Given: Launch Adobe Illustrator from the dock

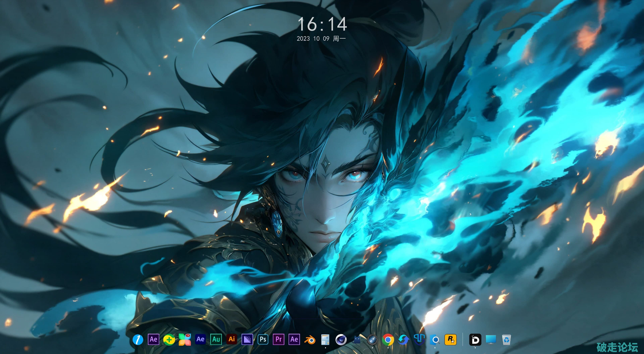Looking at the screenshot, I should 232,339.
